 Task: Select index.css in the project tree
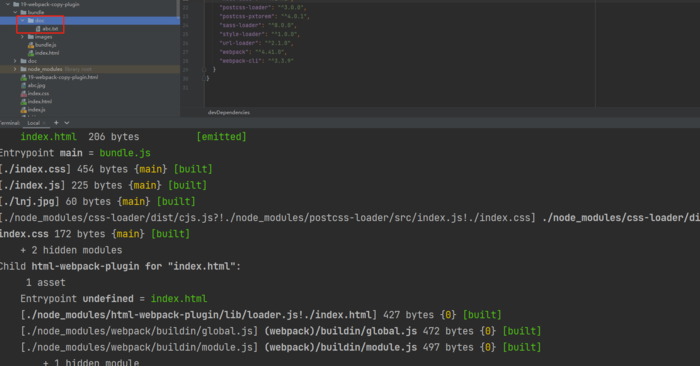click(38, 93)
